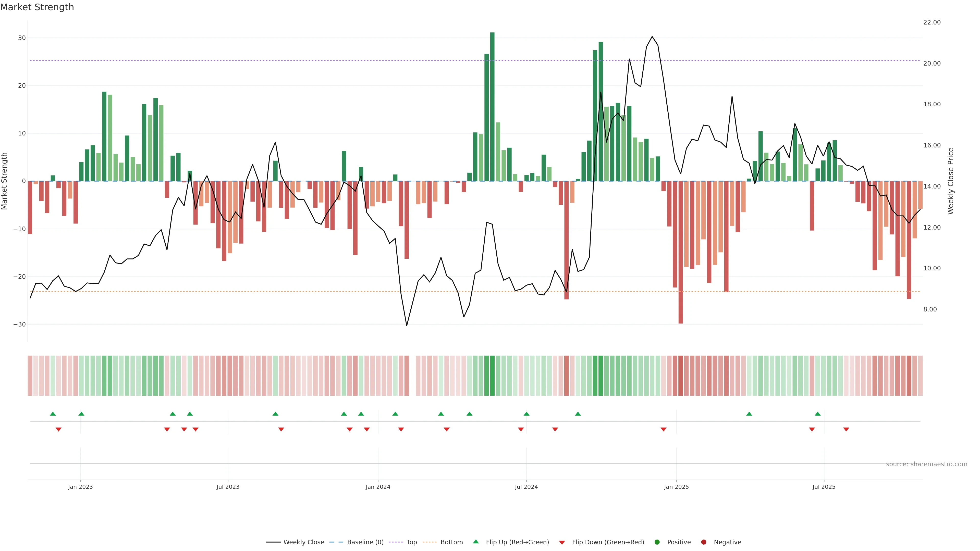This screenshot has width=980, height=551.
Task: Click Flip Down red triangle legend icon
Action: [x=562, y=543]
